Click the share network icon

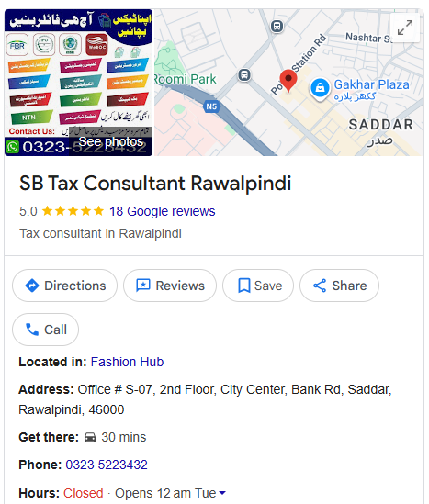[320, 286]
